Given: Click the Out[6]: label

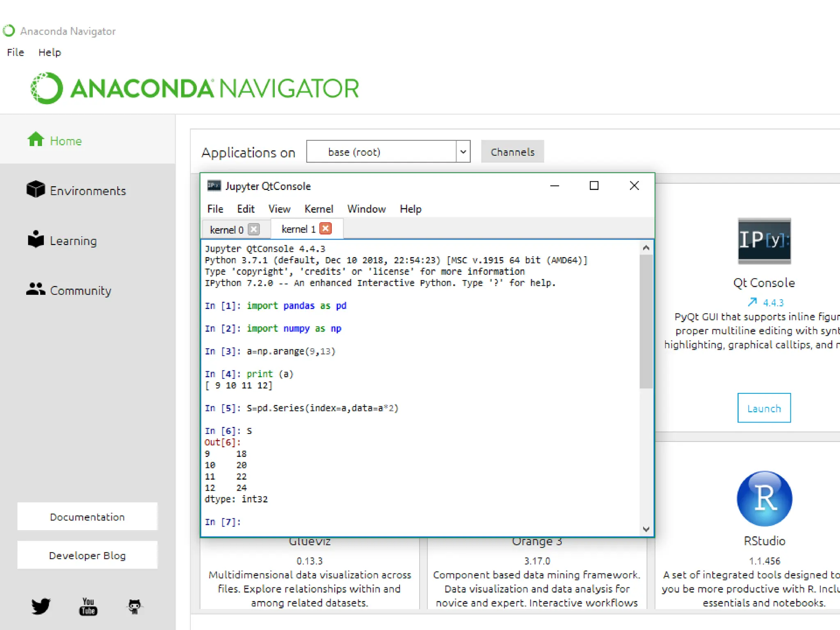Looking at the screenshot, I should tap(223, 442).
